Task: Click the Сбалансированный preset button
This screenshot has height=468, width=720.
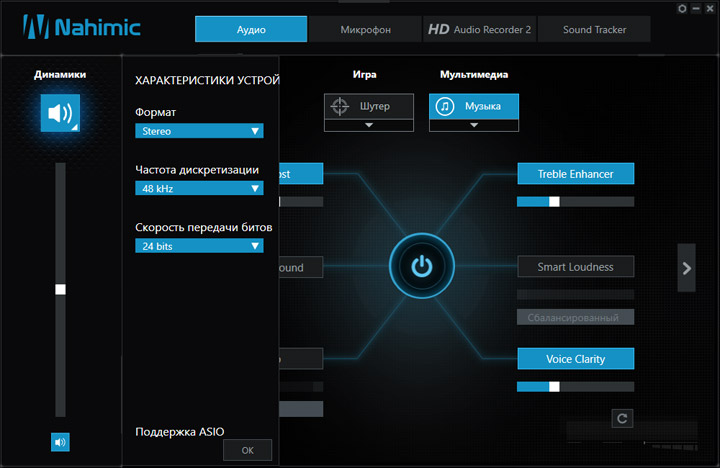Action: 576,317
